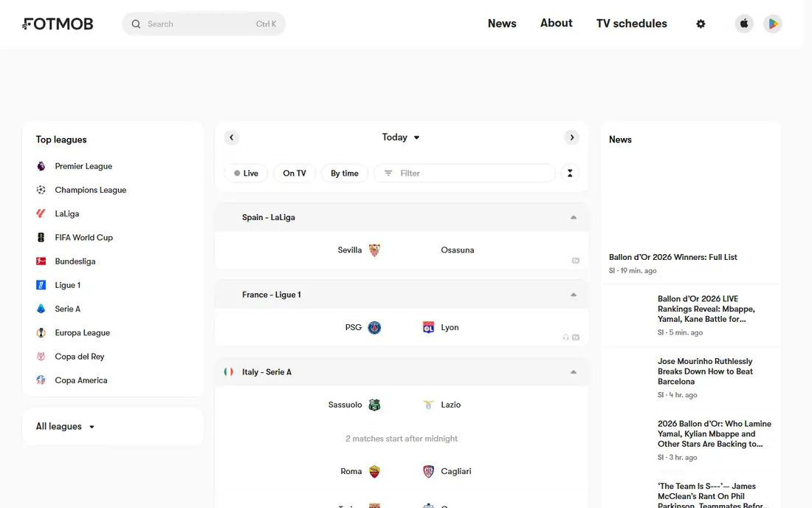
Task: Open the Today date dropdown
Action: 401,137
